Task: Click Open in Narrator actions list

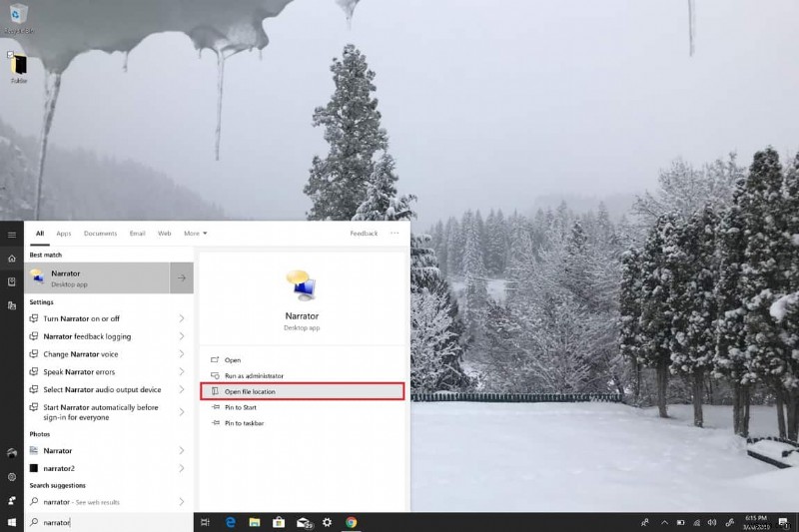Action: coord(303,360)
